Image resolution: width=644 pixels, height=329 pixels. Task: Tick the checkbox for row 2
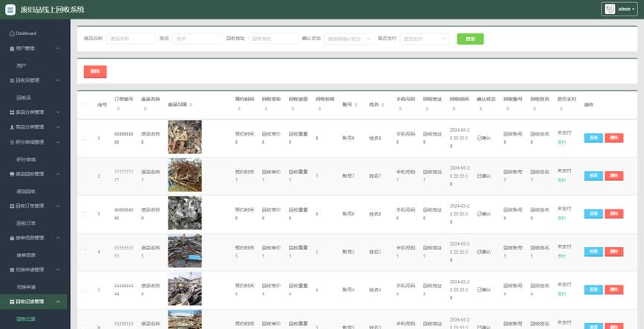(83, 176)
